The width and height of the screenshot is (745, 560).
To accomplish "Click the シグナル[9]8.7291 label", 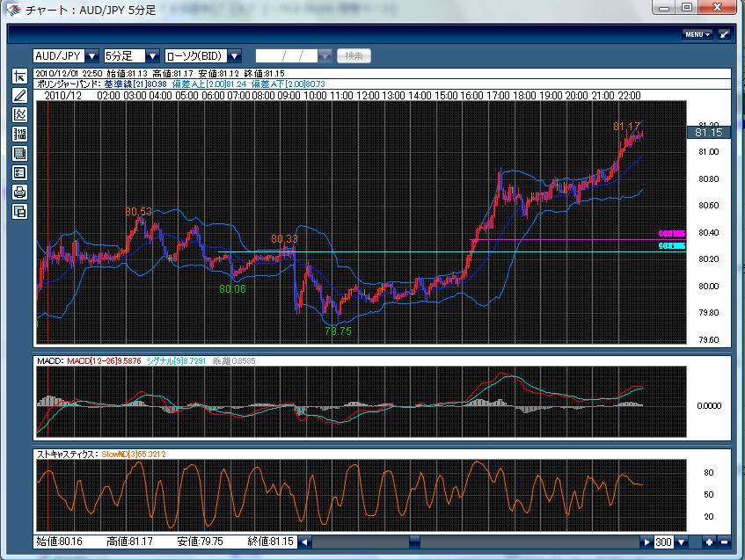I will coord(176,361).
